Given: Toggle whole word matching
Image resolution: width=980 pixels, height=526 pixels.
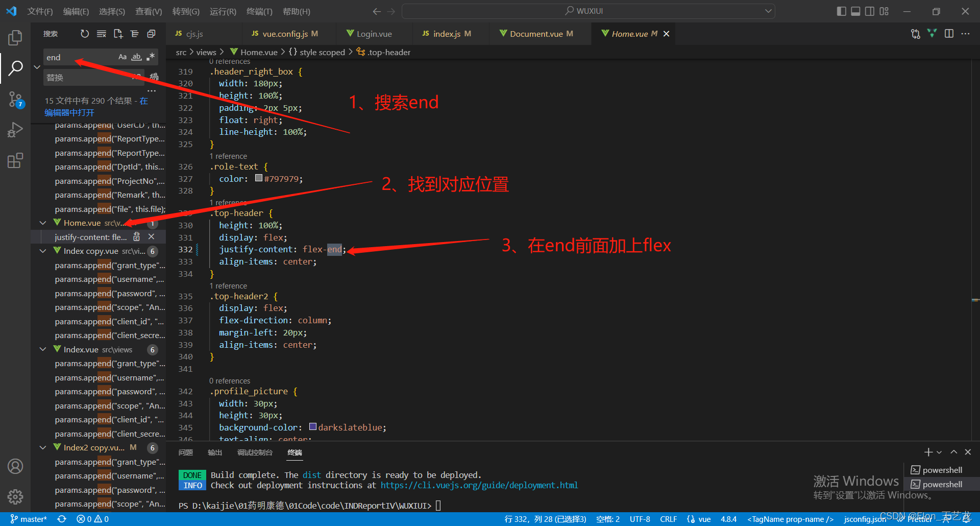Looking at the screenshot, I should (136, 57).
